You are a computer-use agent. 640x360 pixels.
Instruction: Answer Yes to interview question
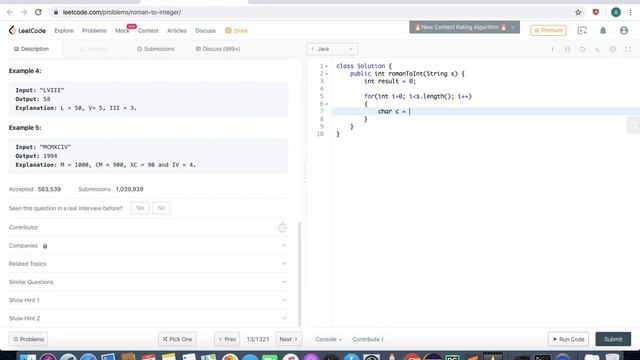tap(140, 208)
